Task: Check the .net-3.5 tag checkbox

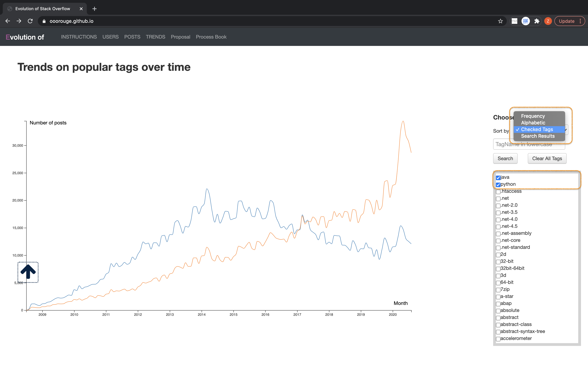Action: 498,213
